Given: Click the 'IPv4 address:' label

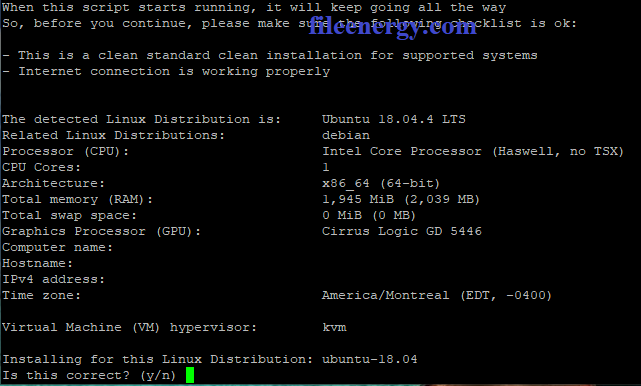Looking at the screenshot, I should (x=54, y=279).
